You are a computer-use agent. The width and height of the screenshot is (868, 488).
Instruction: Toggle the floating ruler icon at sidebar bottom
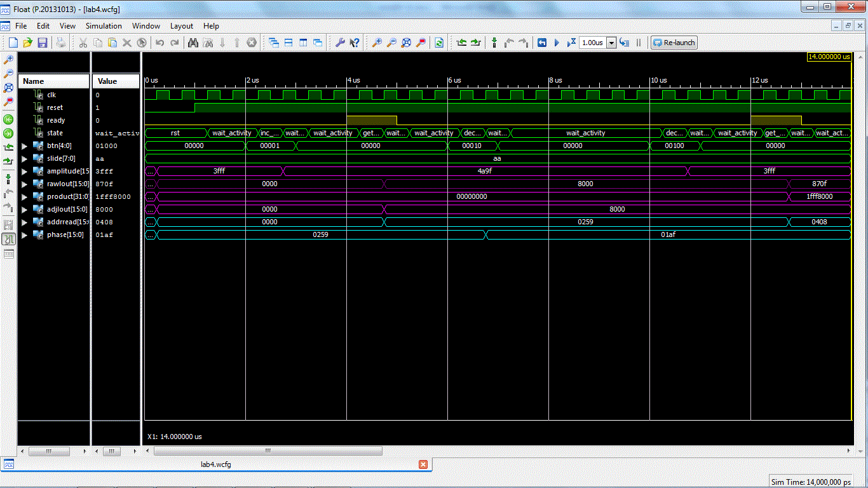tap(9, 254)
